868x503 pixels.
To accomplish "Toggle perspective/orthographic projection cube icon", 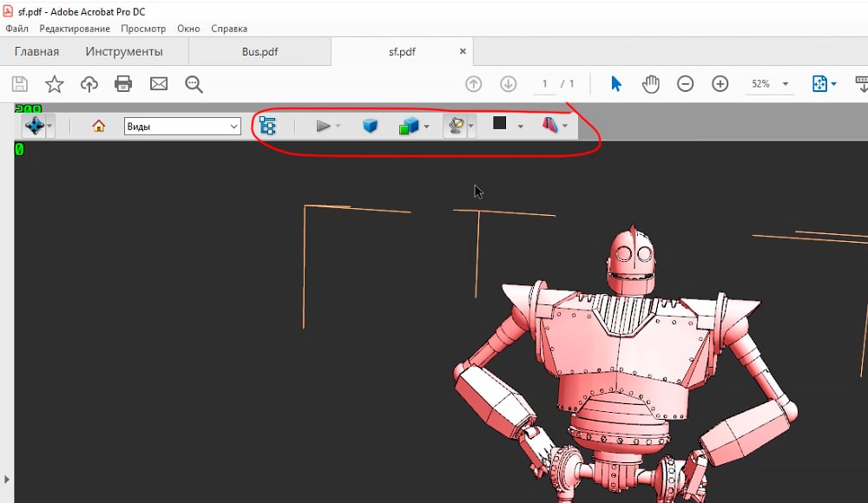I will pos(371,126).
